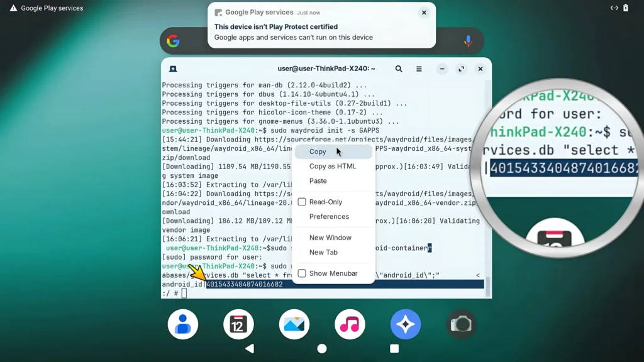Image resolution: width=644 pixels, height=362 pixels.
Task: Dismiss the Play Protect notification
Action: pos(424,13)
